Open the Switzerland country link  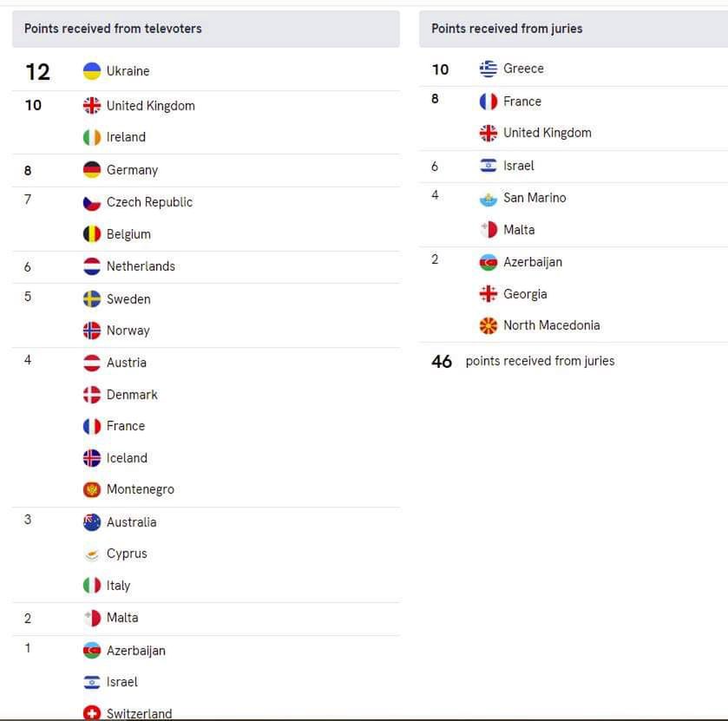pyautogui.click(x=139, y=713)
